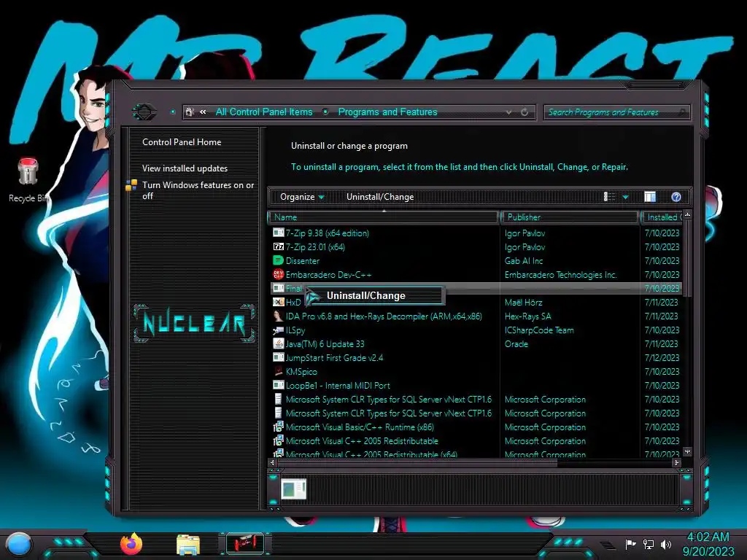
Task: Click the 7-Zip 9.38 program icon
Action: 278,233
